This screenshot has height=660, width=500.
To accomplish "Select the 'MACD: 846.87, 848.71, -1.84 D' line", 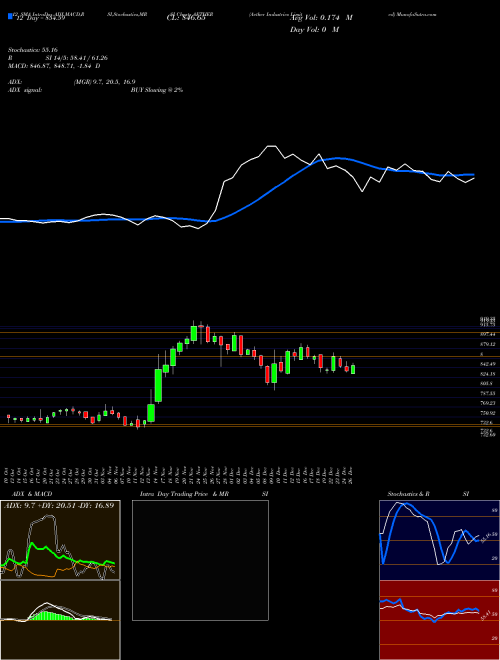I will tap(54, 66).
